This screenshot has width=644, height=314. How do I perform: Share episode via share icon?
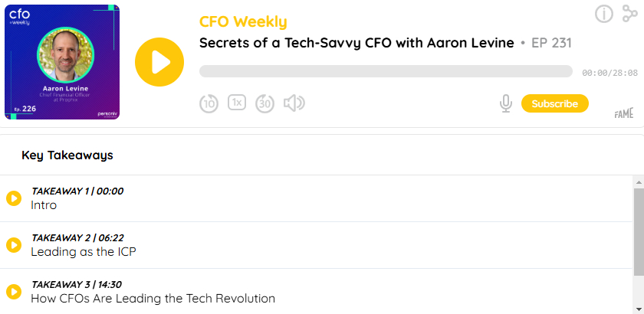629,14
